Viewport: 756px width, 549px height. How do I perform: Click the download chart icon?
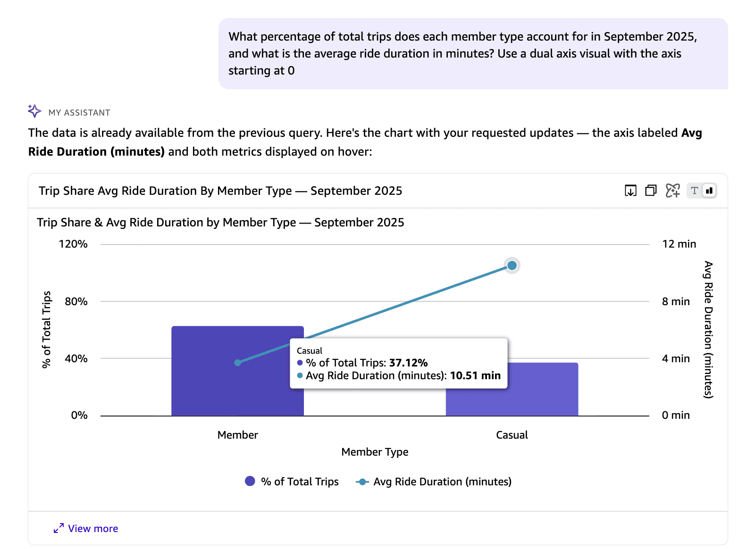coord(630,191)
